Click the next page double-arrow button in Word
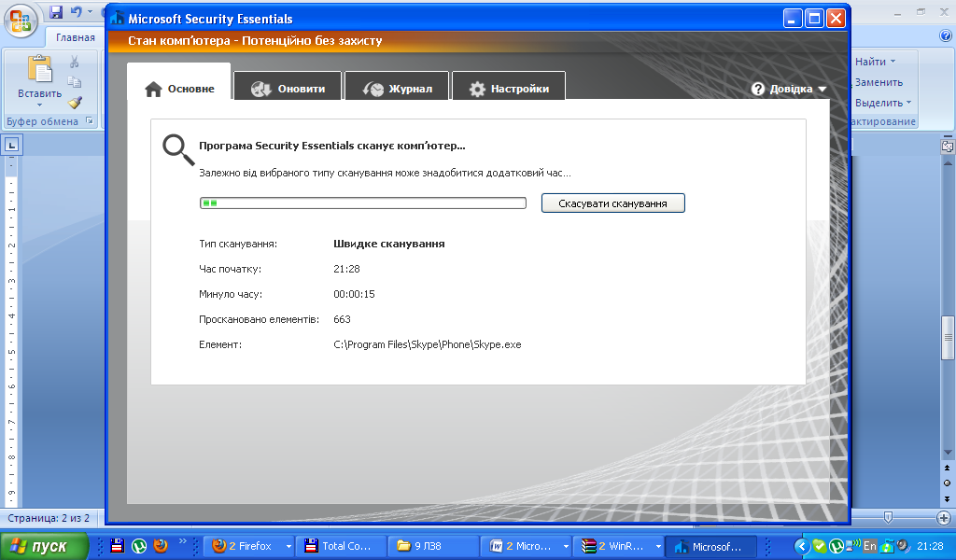956x560 pixels. click(x=948, y=499)
